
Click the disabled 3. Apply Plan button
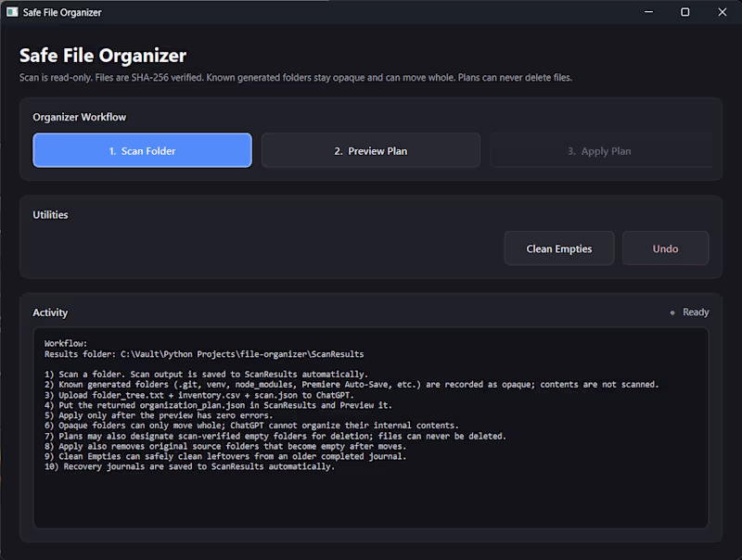601,150
